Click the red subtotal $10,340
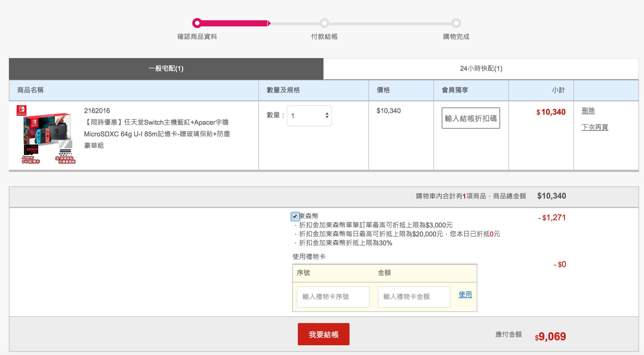The height and width of the screenshot is (355, 644). pyautogui.click(x=551, y=112)
